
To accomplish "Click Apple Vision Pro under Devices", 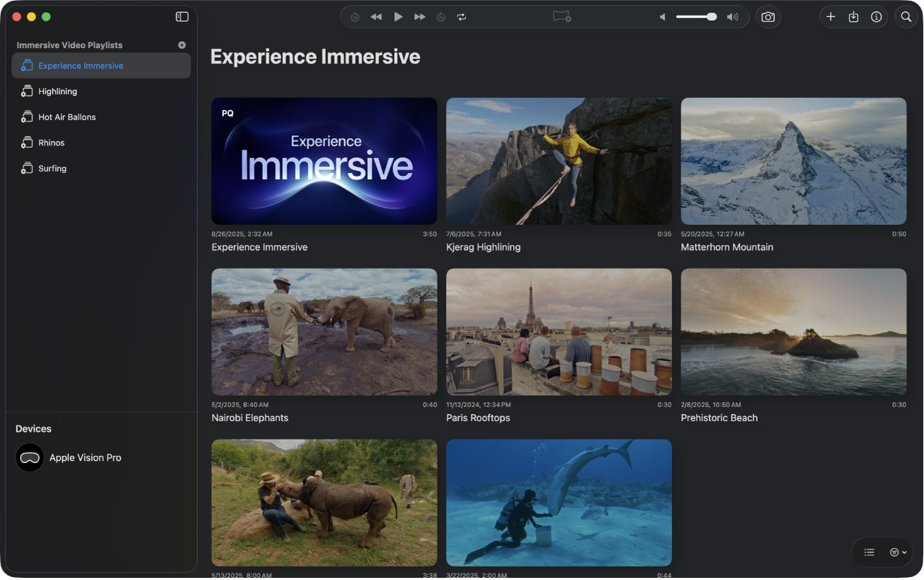I will (x=85, y=457).
